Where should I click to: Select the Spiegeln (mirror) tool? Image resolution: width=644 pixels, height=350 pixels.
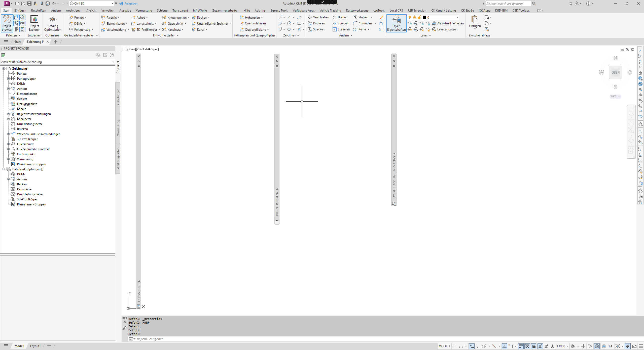point(341,23)
